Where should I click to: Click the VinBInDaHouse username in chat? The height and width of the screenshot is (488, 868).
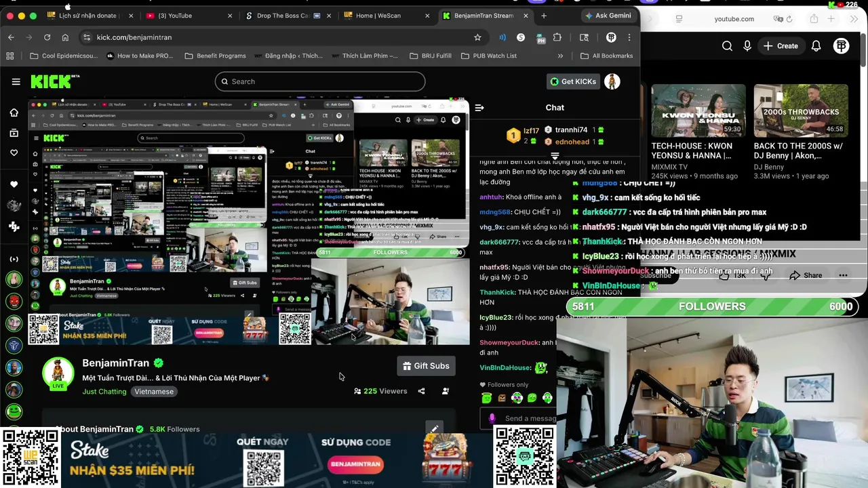click(505, 367)
